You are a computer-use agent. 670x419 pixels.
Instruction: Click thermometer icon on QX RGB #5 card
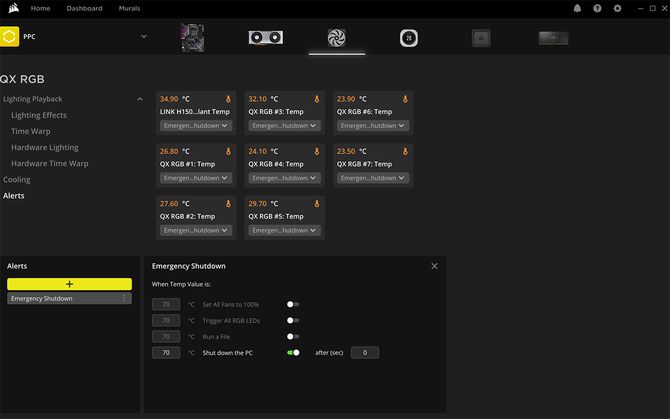[317, 204]
